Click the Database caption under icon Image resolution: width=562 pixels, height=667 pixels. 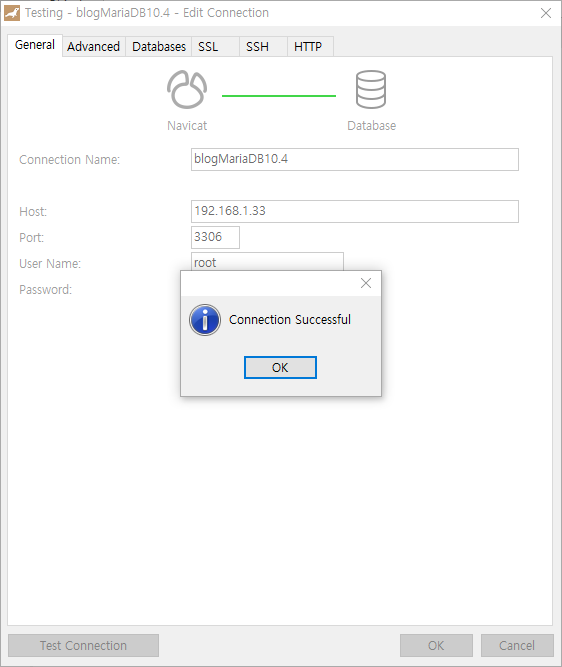[x=371, y=126]
